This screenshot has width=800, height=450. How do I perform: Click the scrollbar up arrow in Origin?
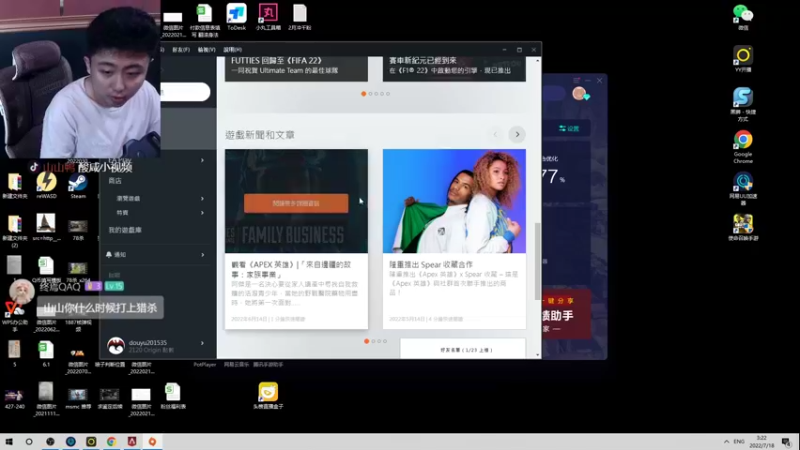pyautogui.click(x=537, y=61)
